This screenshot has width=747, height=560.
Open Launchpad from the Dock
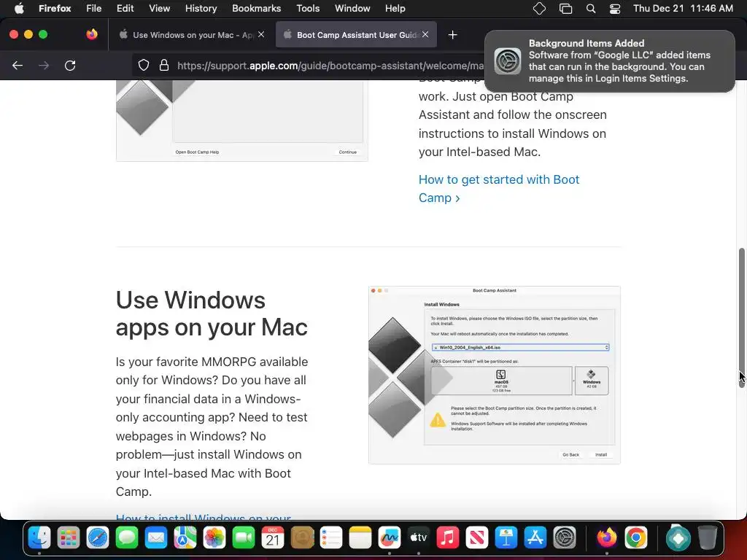68,538
